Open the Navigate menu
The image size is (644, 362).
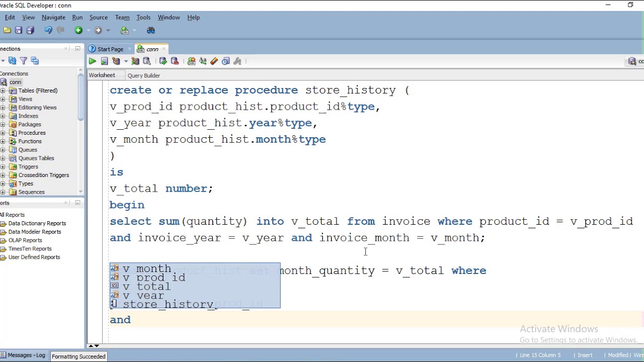(x=53, y=18)
